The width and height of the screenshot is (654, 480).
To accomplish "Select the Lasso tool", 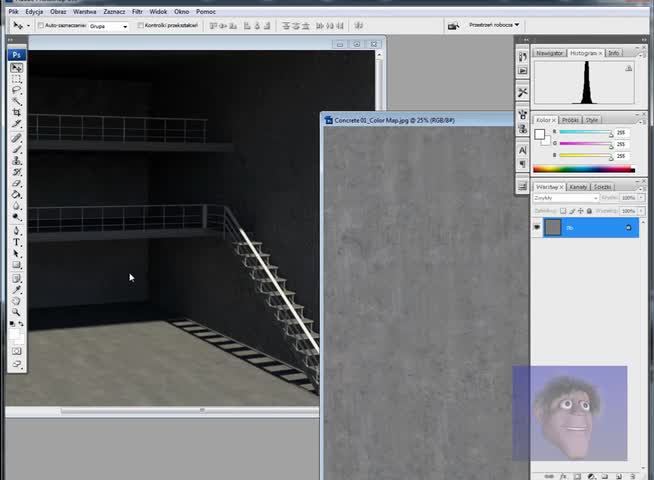I will 17,90.
